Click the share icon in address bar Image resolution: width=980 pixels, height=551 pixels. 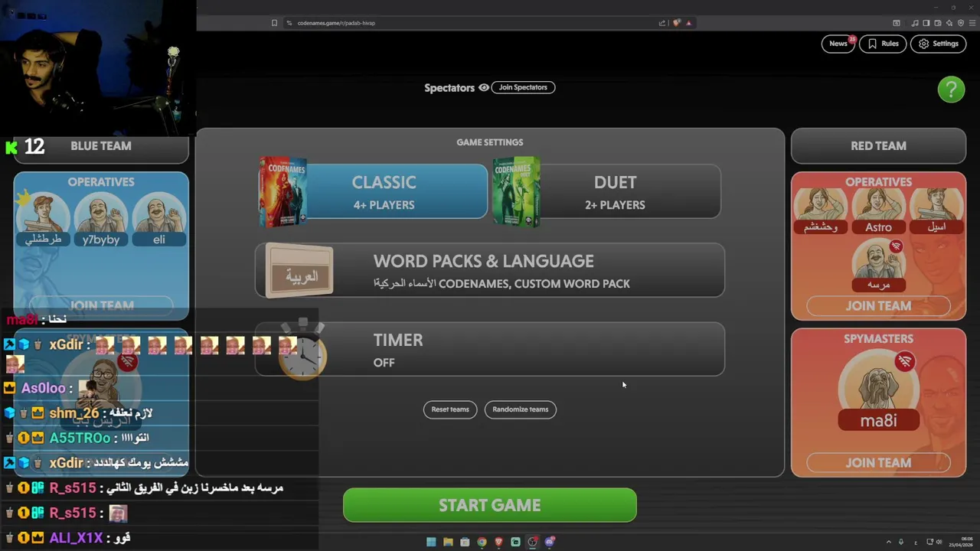(x=662, y=23)
